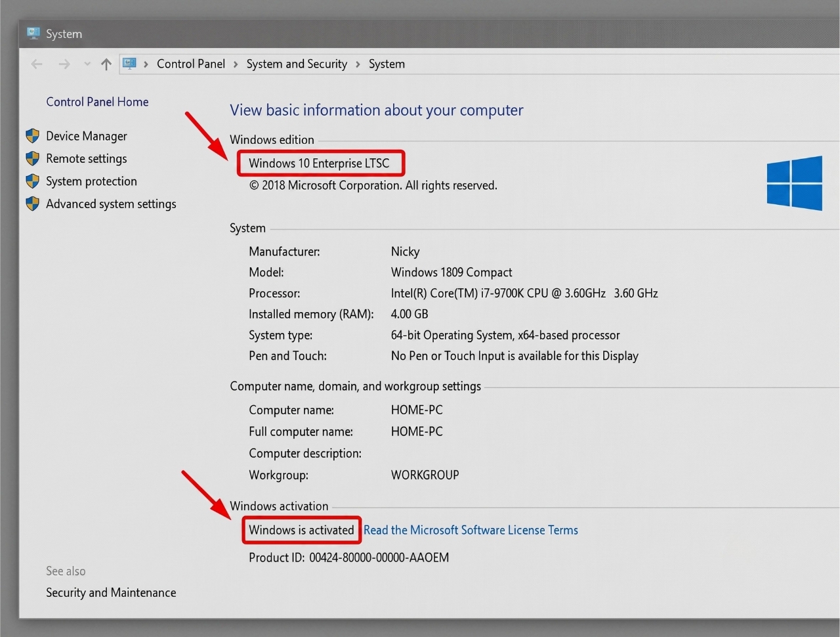Open Control Panel breadcrumb

[x=191, y=64]
